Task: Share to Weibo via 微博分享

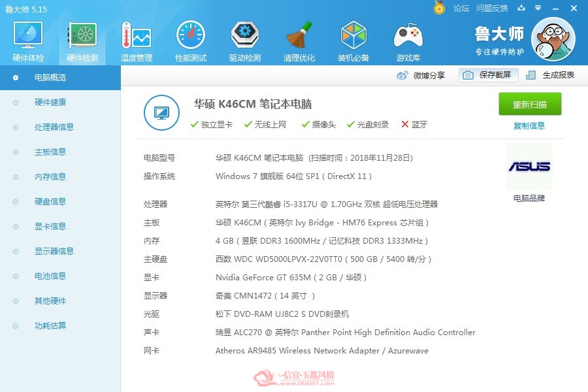Action: coord(421,75)
